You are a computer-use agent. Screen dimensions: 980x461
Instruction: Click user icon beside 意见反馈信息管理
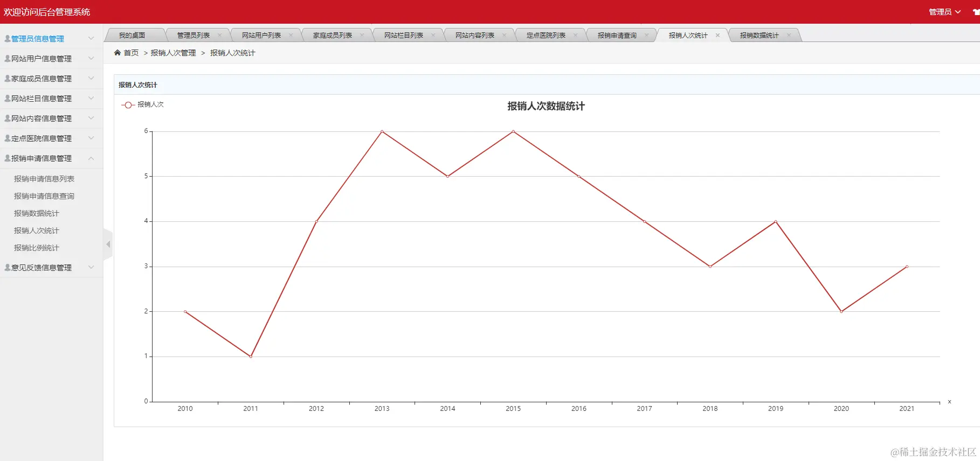[x=7, y=268]
